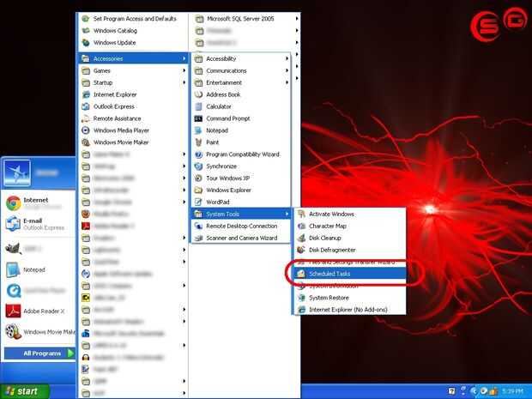
Task: Click the Chrome Internet icon in Start menu
Action: tap(13, 203)
